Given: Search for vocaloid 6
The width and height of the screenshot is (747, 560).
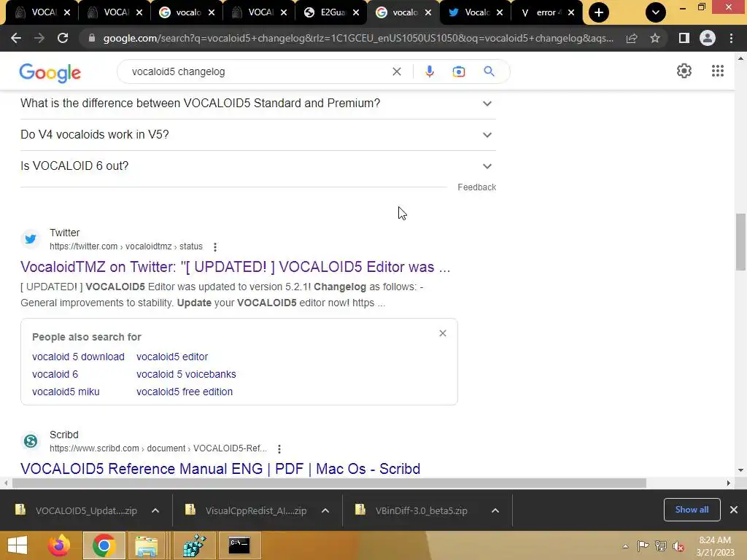Looking at the screenshot, I should 55,374.
